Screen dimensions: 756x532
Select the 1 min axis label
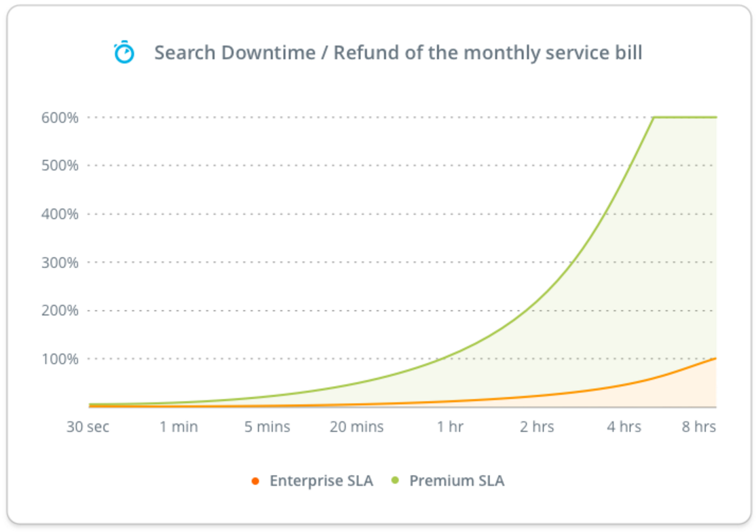point(179,427)
